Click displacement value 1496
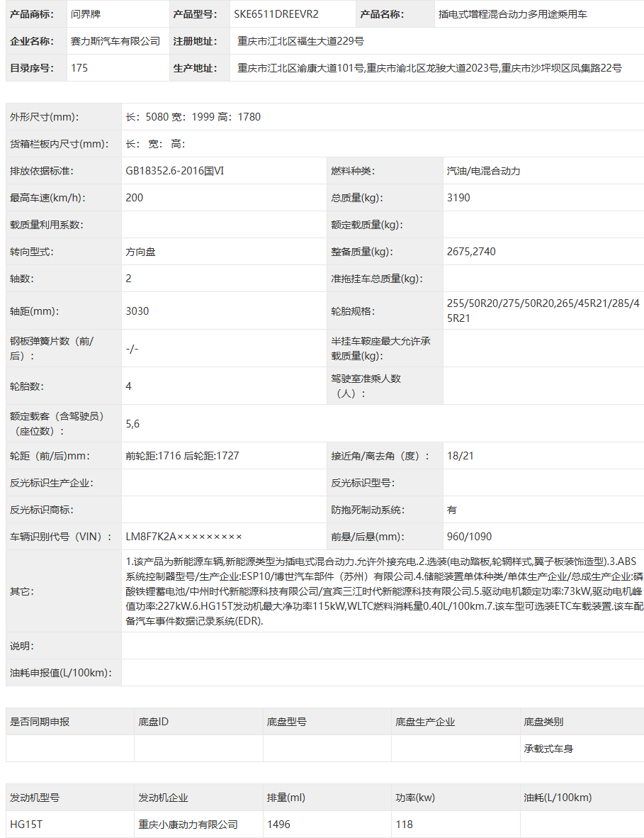Image resolution: width=644 pixels, height=838 pixels. pos(278,825)
